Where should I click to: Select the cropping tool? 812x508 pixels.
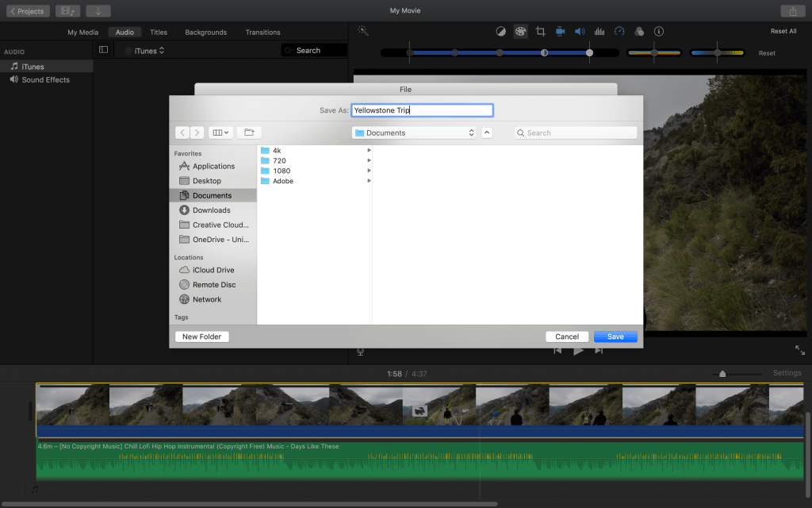pos(540,32)
